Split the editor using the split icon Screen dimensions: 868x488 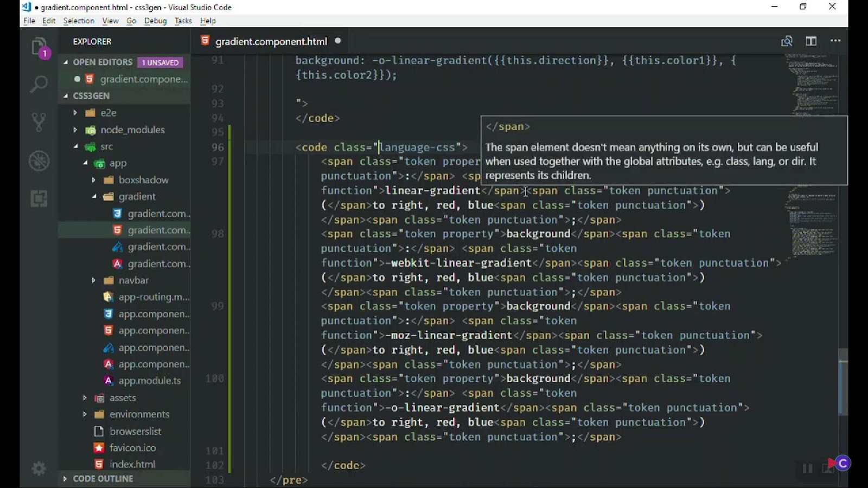(810, 41)
